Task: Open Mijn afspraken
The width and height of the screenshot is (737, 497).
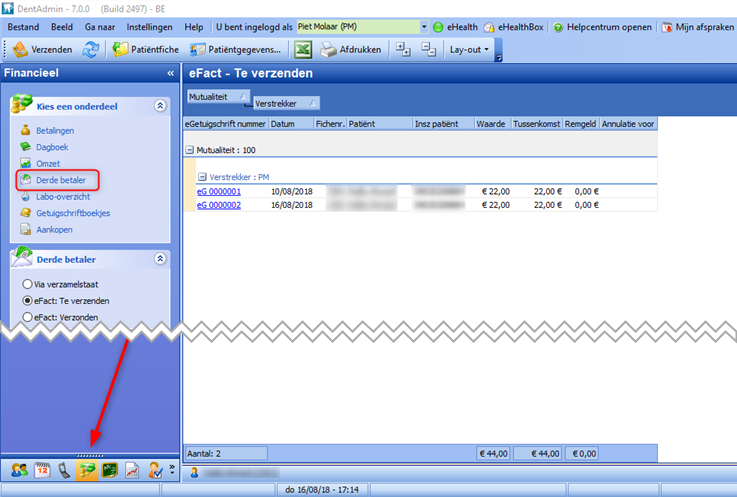Action: pos(698,27)
